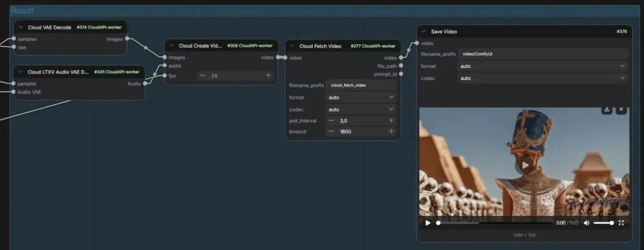The image size is (644, 250).
Task: Click the filename_prefix field video/ComfyUI
Action: (x=543, y=54)
